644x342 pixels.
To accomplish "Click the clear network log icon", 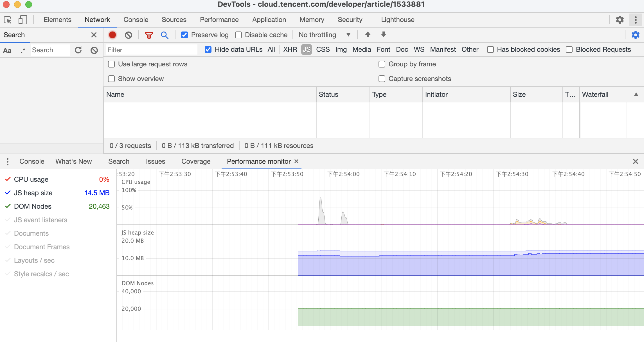I will click(129, 35).
